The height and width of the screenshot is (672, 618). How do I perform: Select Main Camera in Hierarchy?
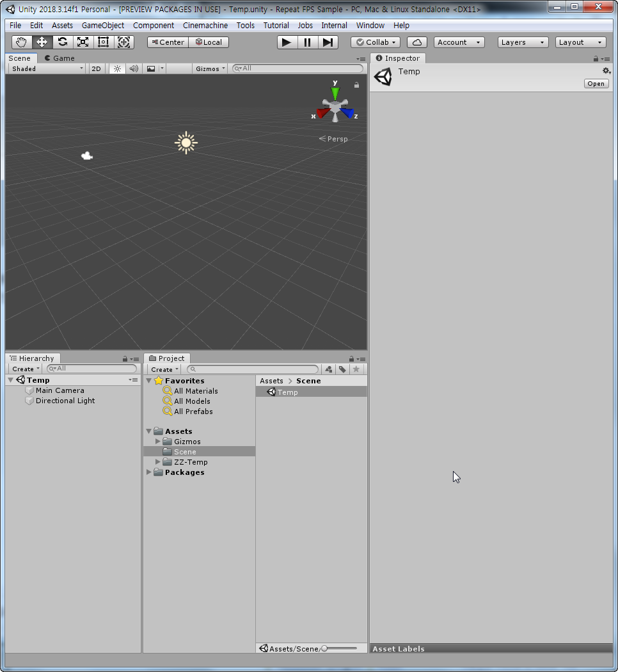click(x=60, y=390)
